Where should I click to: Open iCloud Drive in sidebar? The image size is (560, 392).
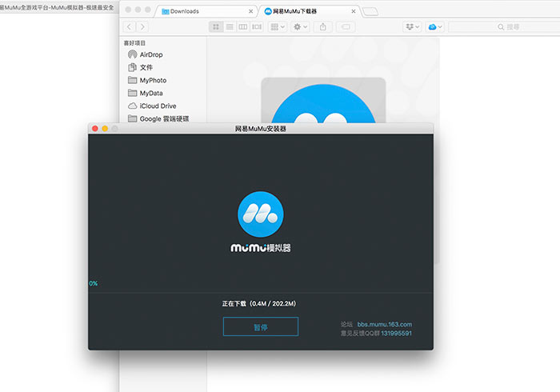[152, 106]
